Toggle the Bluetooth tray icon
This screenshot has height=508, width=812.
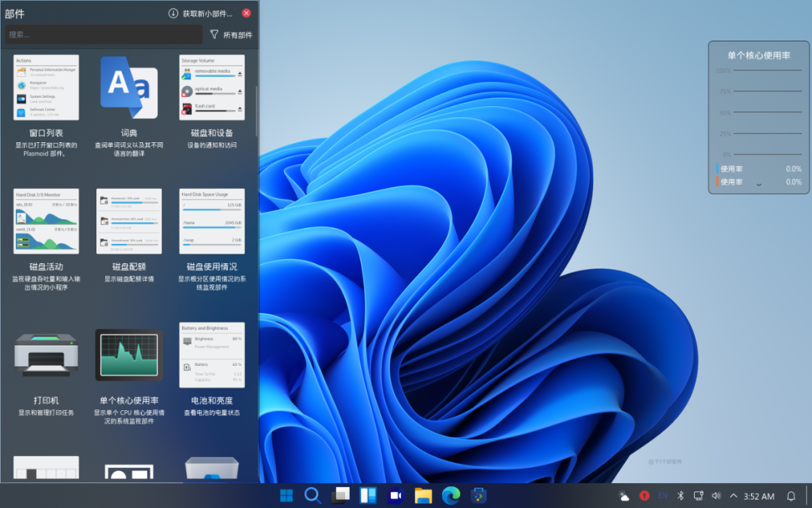point(680,496)
